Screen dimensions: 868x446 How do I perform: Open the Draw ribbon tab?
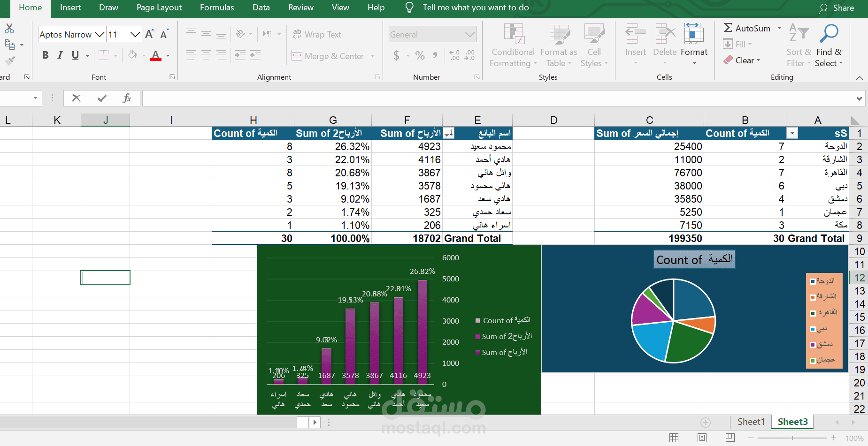click(x=108, y=8)
